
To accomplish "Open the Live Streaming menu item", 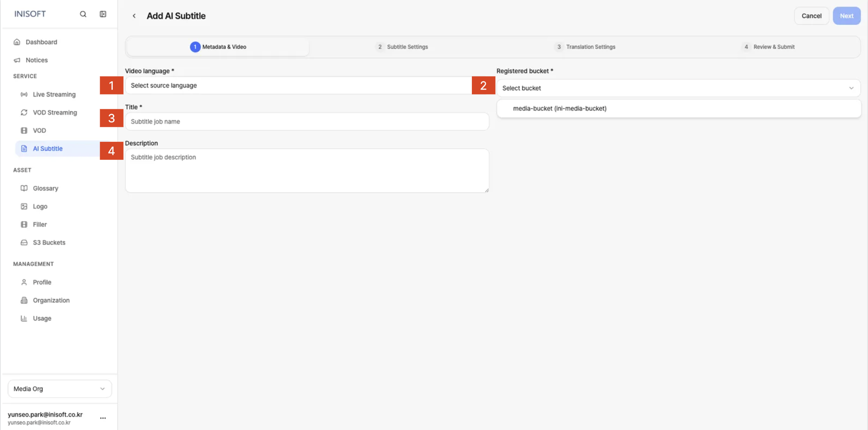I will point(54,95).
